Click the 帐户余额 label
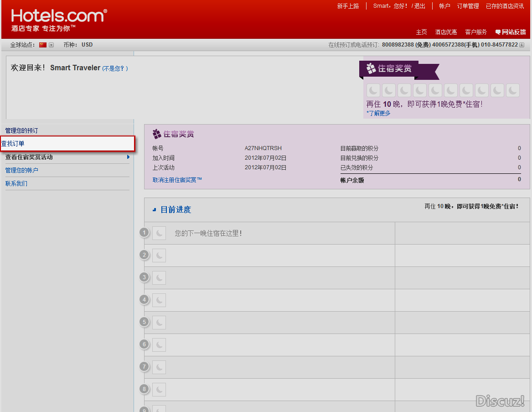 click(x=352, y=180)
